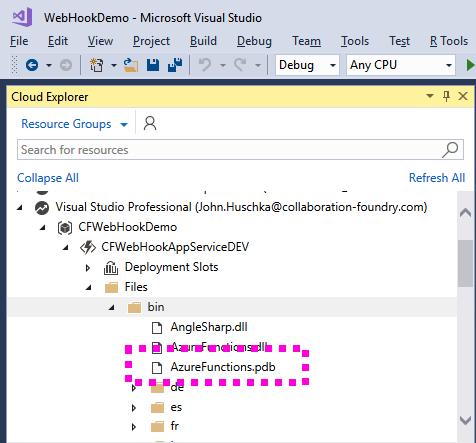The width and height of the screenshot is (476, 443).
Task: Click the Files folder icon
Action: pyautogui.click(x=111, y=287)
